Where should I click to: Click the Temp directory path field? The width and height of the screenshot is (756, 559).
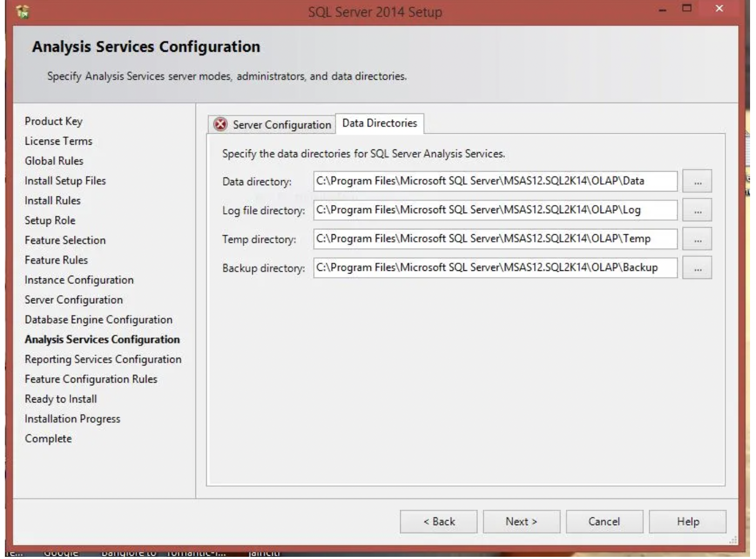coord(495,239)
